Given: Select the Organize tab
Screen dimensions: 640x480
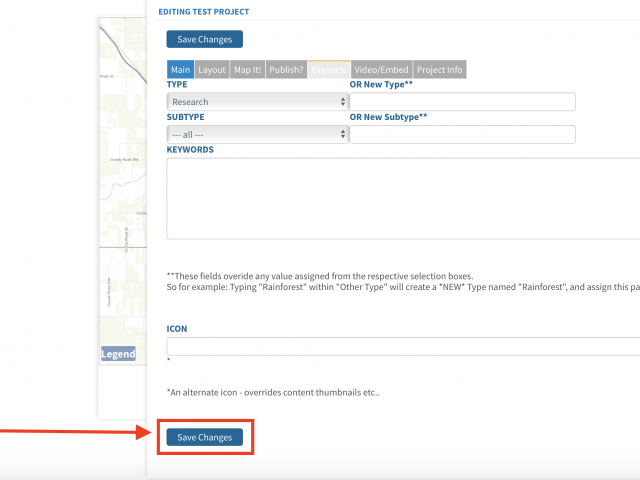Looking at the screenshot, I should 328,70.
